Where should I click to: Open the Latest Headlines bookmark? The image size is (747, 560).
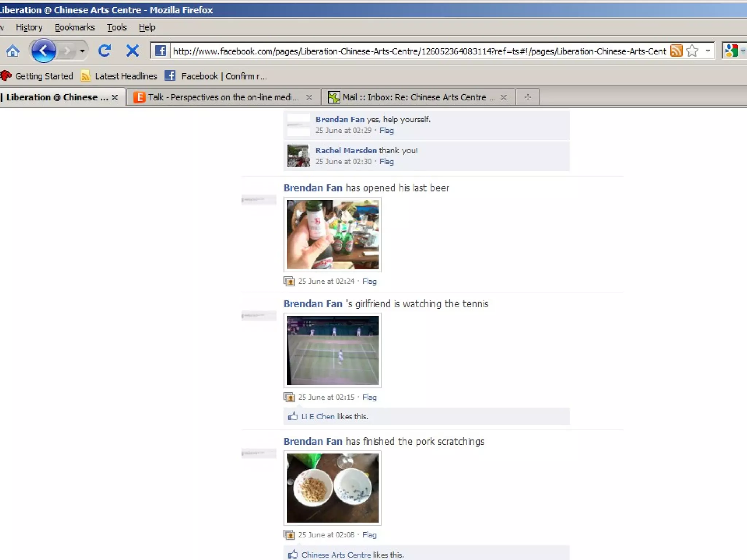(x=125, y=76)
